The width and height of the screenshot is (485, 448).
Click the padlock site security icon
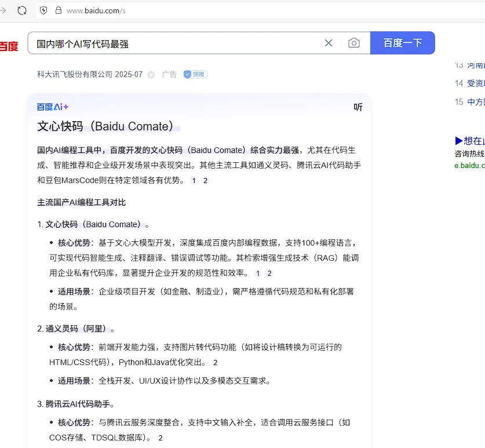[58, 10]
